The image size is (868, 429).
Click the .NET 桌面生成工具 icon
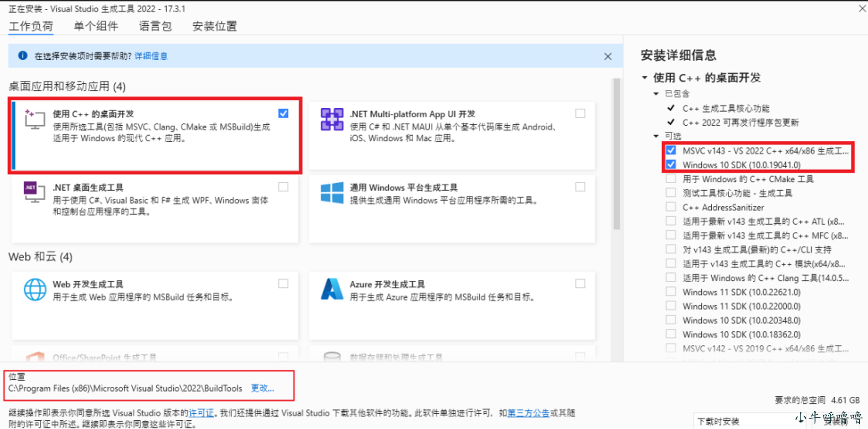click(x=34, y=192)
